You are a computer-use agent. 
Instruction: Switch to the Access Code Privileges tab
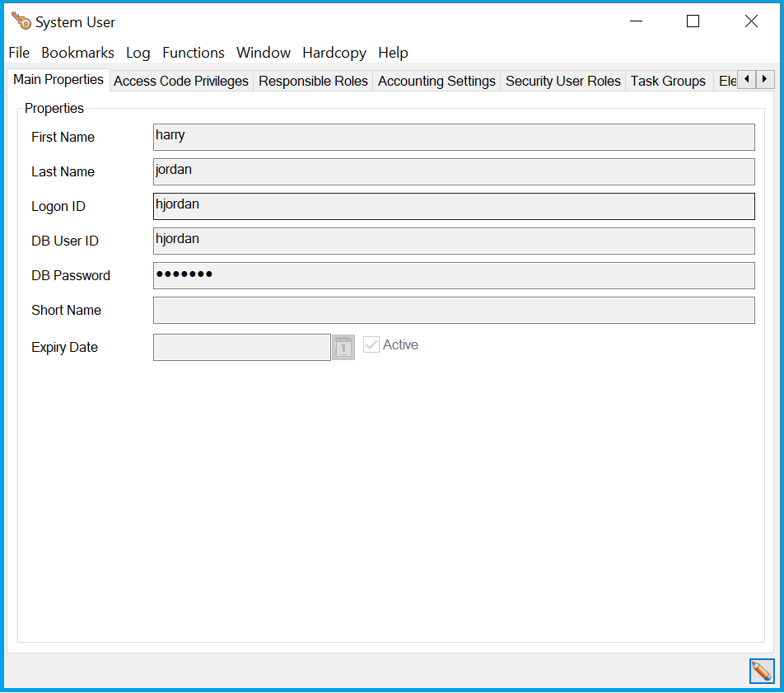click(x=181, y=81)
